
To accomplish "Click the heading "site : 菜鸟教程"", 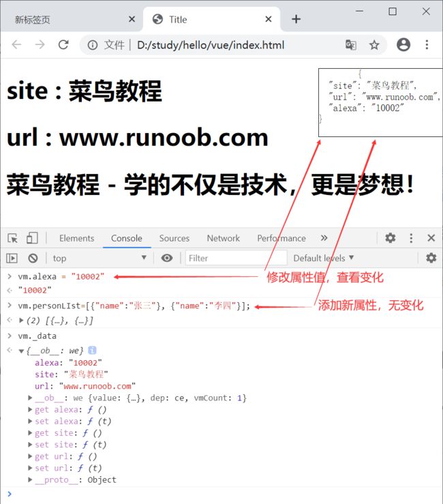I will (84, 91).
